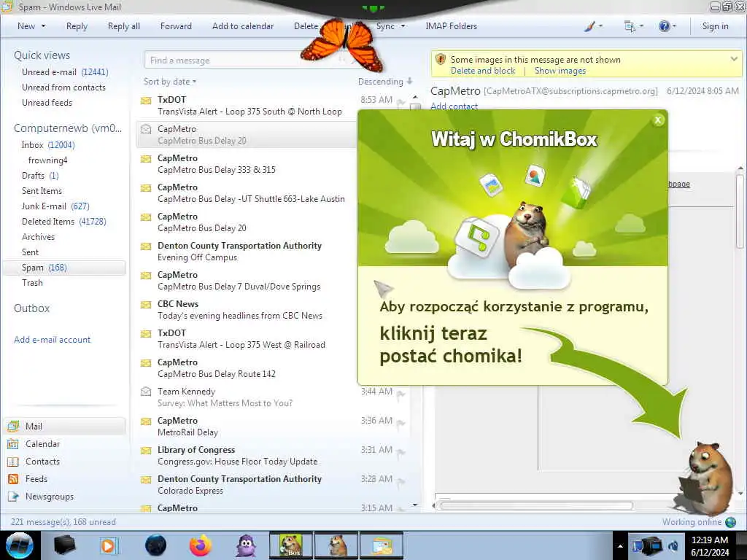Screen dimensions: 747x560
Task: Open the Sort by date dropdown
Action: 170,82
